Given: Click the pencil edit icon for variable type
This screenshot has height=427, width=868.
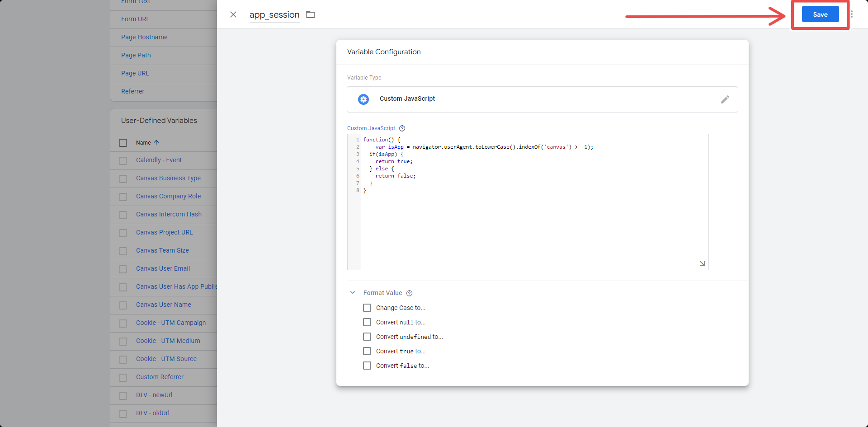Looking at the screenshot, I should coord(725,99).
